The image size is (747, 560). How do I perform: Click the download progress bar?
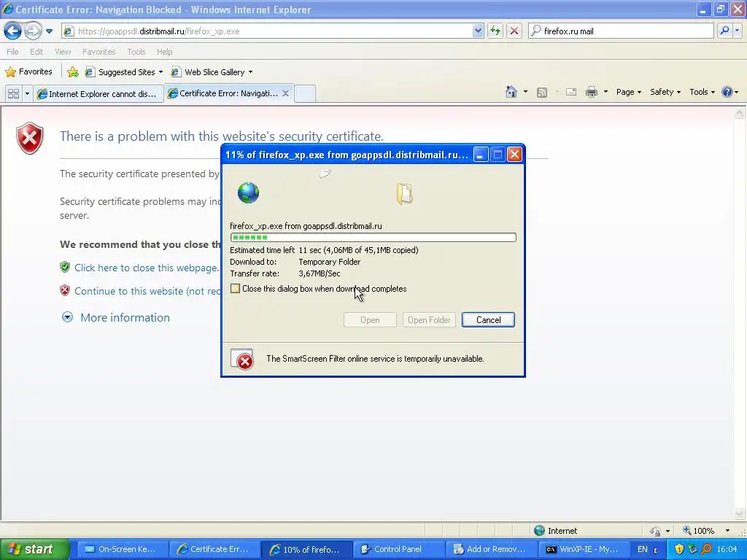(373, 237)
